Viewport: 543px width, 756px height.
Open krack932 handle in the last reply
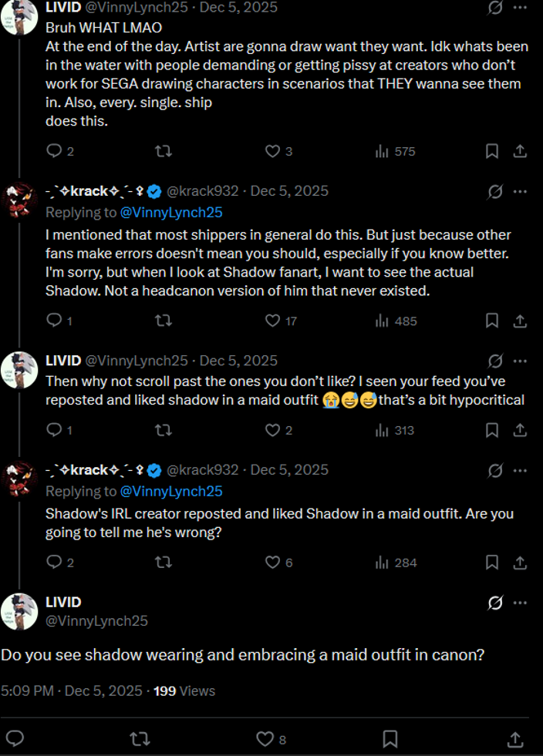tap(202, 470)
